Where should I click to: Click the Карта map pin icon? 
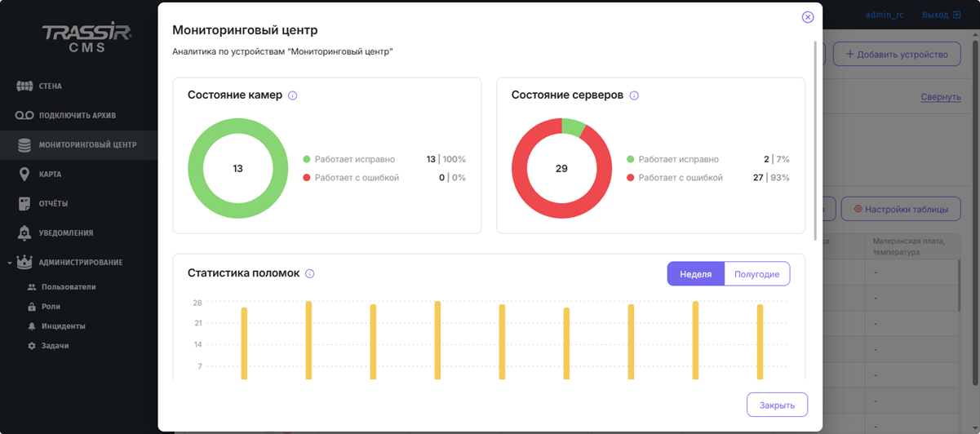pos(24,174)
